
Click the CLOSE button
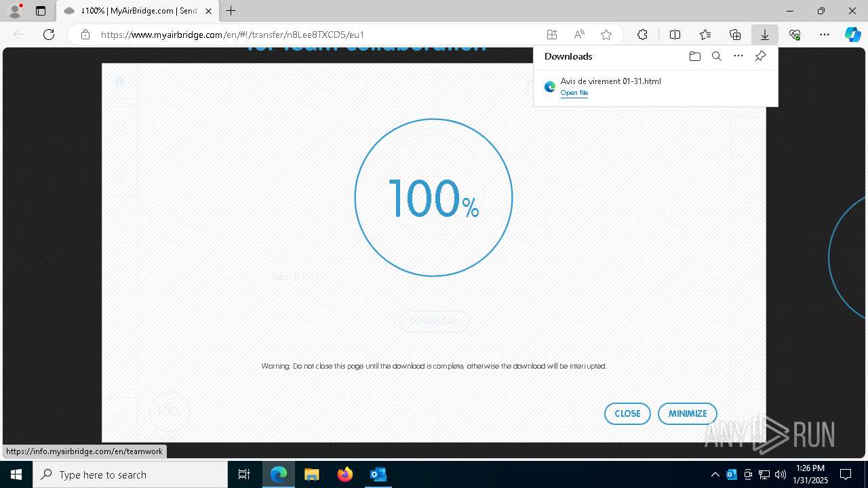coord(627,413)
